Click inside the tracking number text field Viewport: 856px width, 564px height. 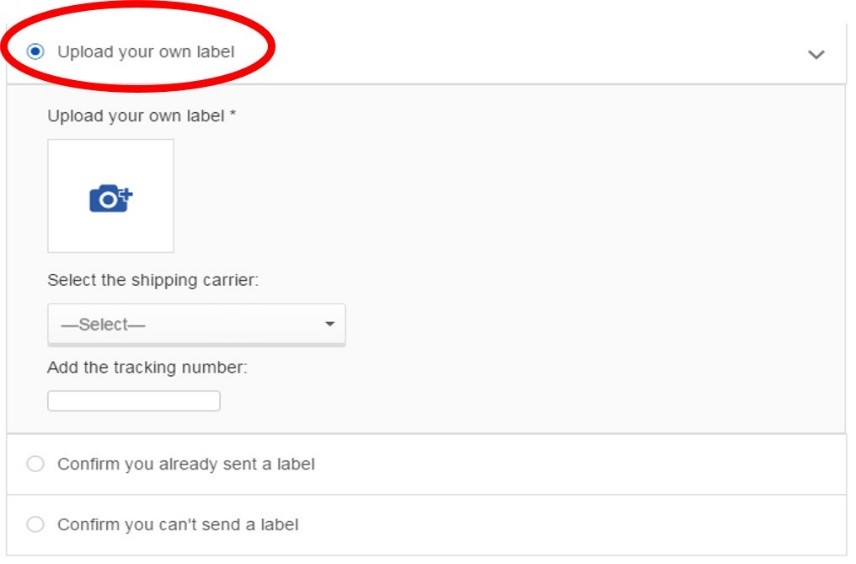[134, 401]
